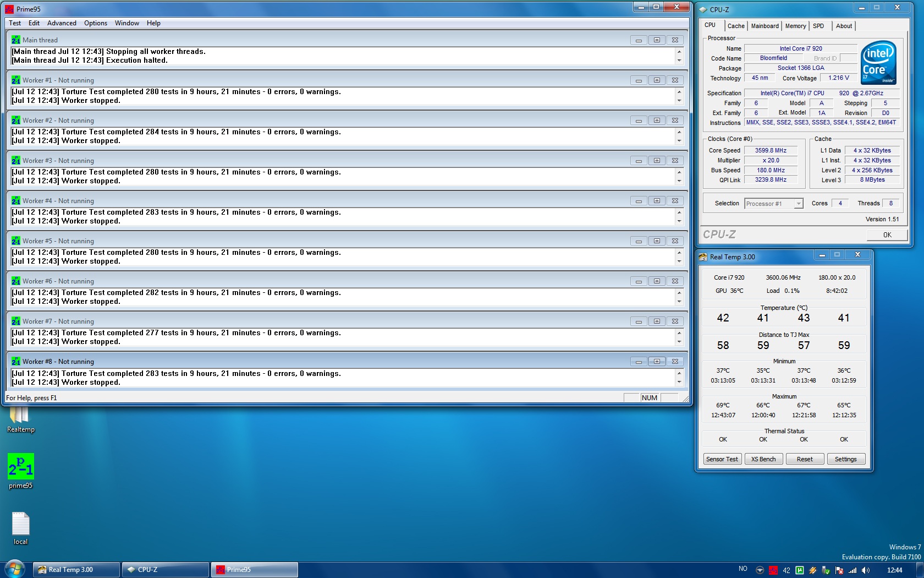924x578 pixels.
Task: Open the Edit menu in Prime95
Action: click(34, 23)
